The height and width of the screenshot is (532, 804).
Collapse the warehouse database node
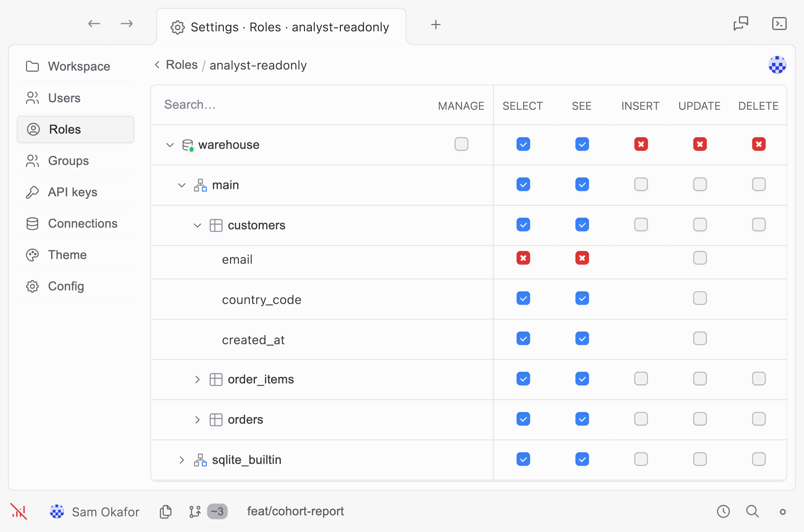[x=170, y=145]
